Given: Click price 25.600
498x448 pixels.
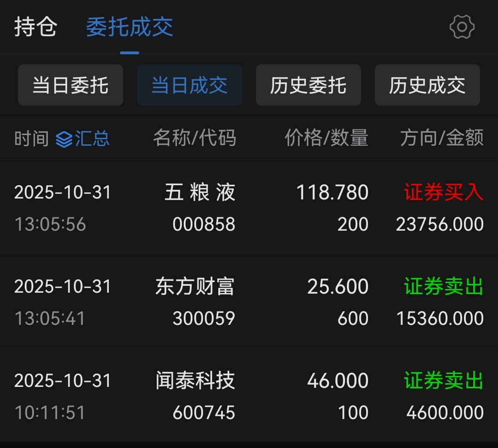Looking at the screenshot, I should click(338, 286).
